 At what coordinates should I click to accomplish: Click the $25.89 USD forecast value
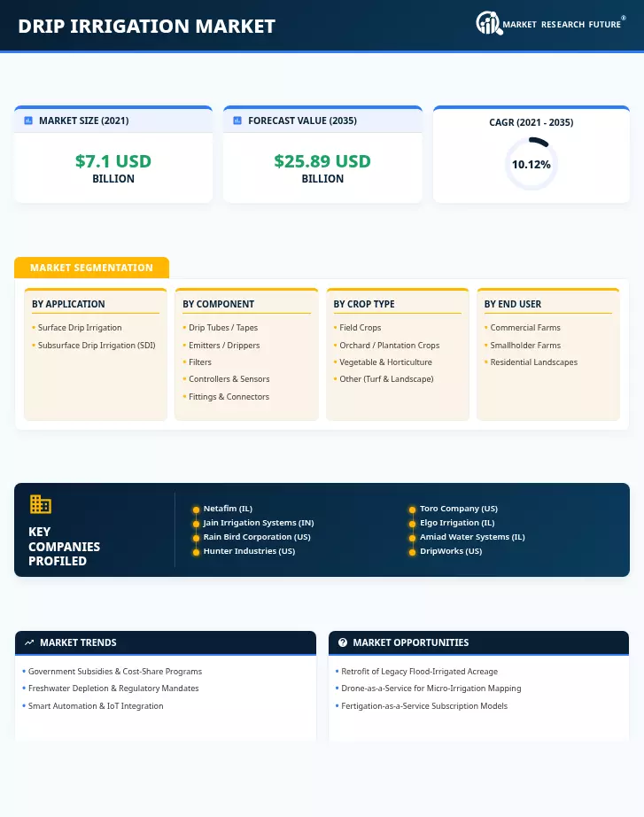322,161
